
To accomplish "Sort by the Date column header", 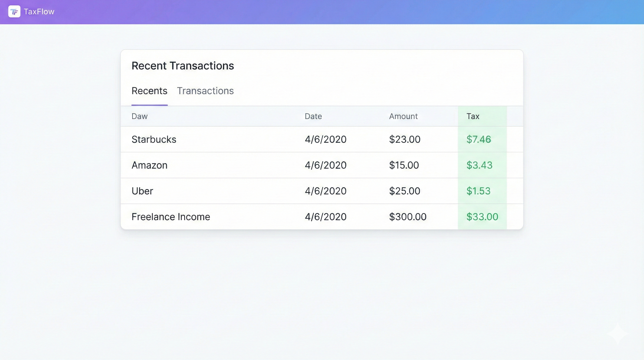I will coord(313,116).
